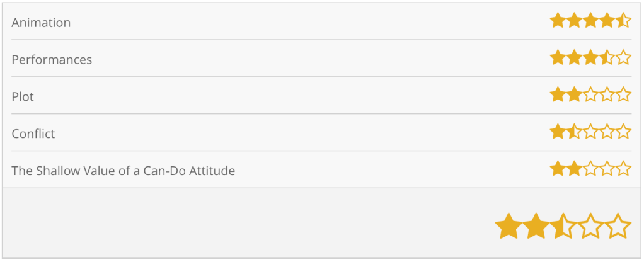Click the second star for Can-Do Attitude
The image size is (644, 262).
(x=574, y=169)
